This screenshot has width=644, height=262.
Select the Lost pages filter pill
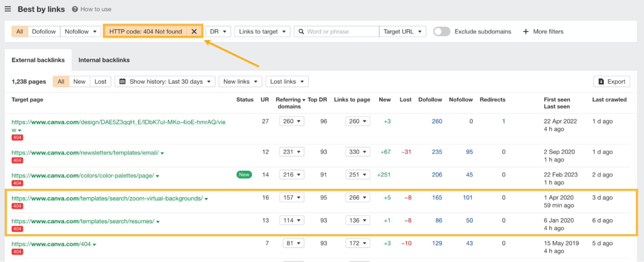click(x=100, y=81)
